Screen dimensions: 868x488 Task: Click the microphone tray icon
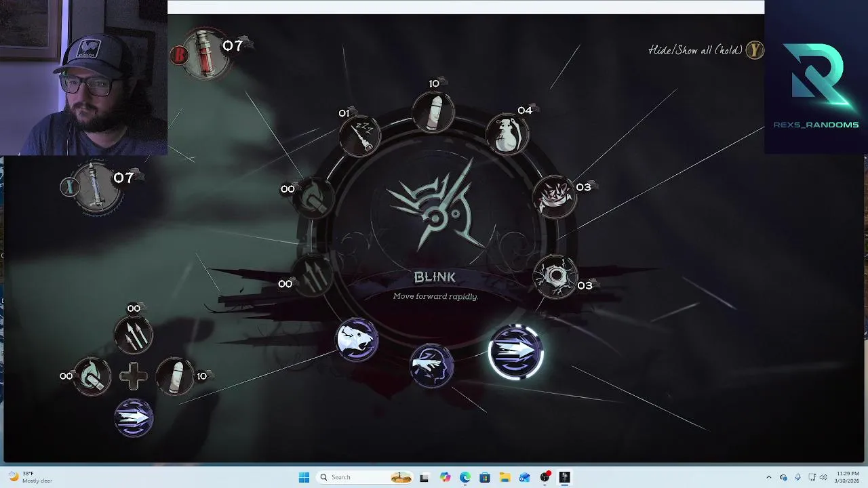pos(797,477)
